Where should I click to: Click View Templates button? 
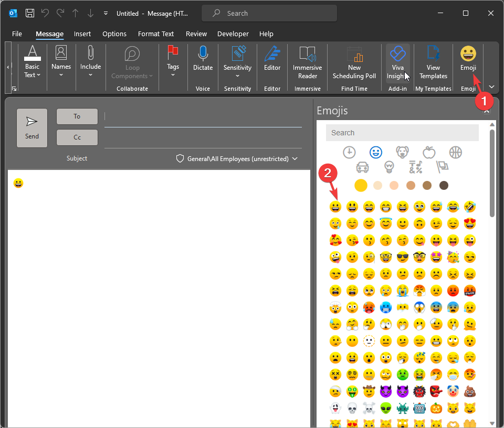[433, 62]
